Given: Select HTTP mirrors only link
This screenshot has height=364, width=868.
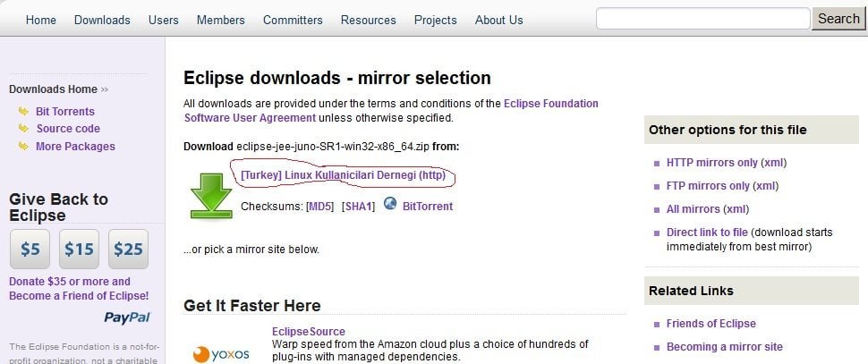Looking at the screenshot, I should pyautogui.click(x=711, y=163).
